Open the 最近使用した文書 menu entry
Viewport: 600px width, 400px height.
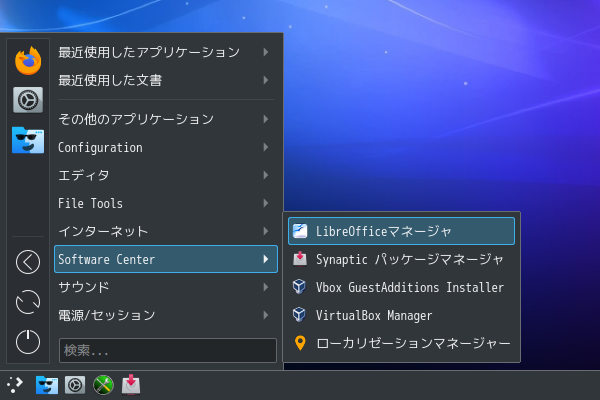[166, 80]
